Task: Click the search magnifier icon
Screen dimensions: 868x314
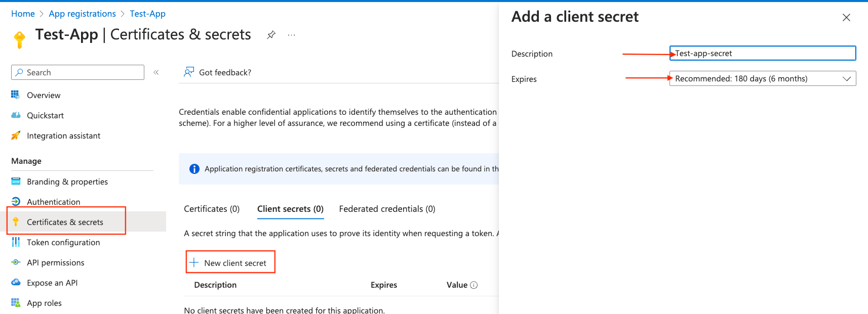Action: tap(19, 72)
